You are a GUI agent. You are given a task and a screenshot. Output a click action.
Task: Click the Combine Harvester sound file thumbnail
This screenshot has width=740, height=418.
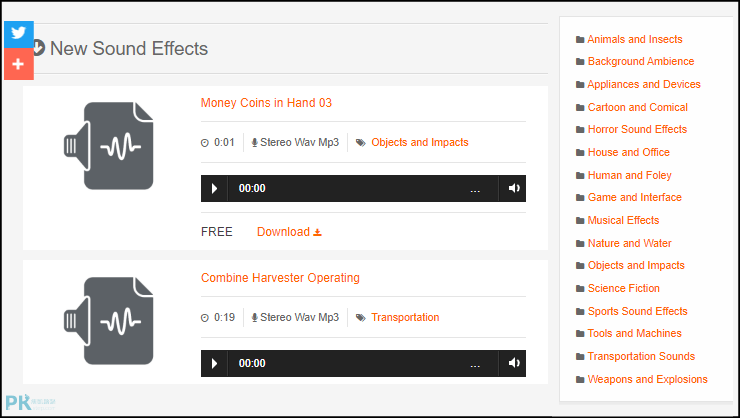point(109,321)
